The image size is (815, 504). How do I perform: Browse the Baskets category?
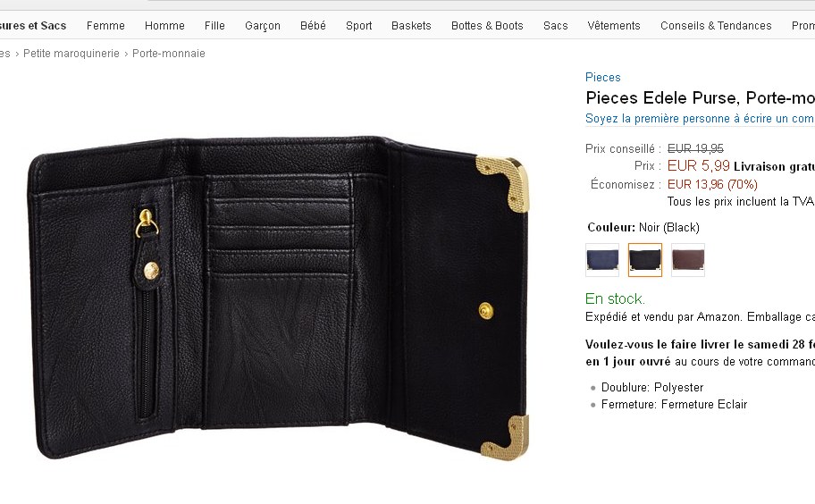pyautogui.click(x=411, y=26)
